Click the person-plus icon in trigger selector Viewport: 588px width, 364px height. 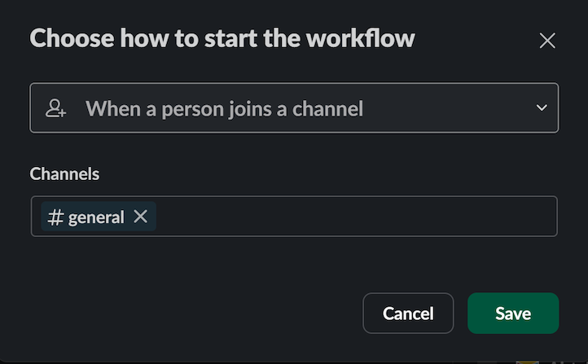(x=56, y=108)
